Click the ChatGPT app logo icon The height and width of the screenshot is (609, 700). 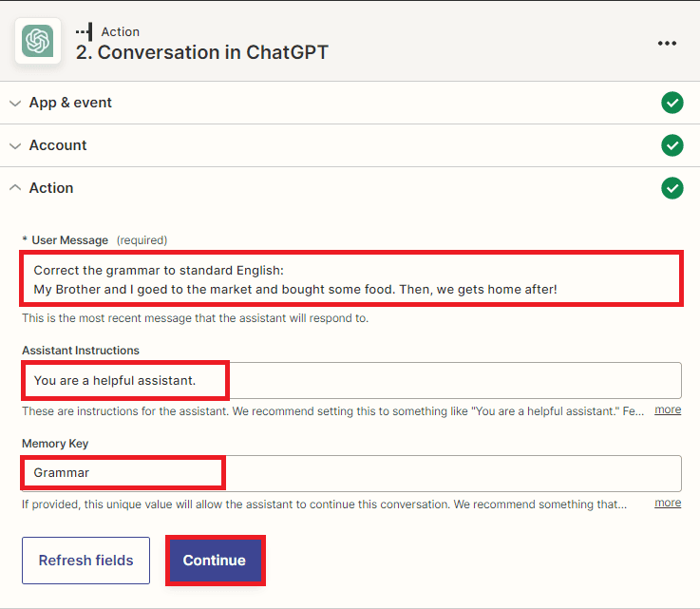point(39,41)
